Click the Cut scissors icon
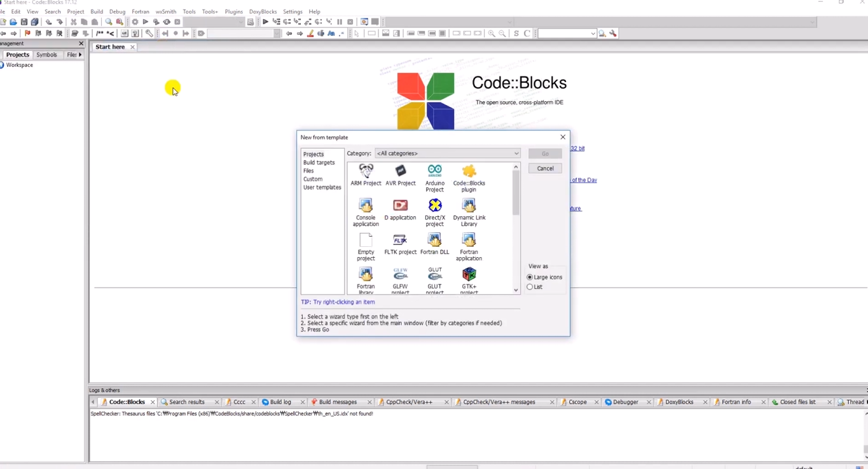Screen dimensions: 868x469 (74, 22)
